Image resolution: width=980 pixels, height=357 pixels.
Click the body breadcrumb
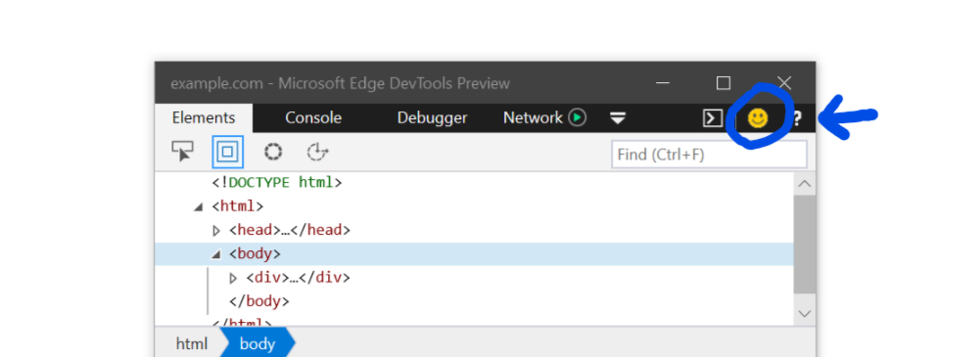257,344
